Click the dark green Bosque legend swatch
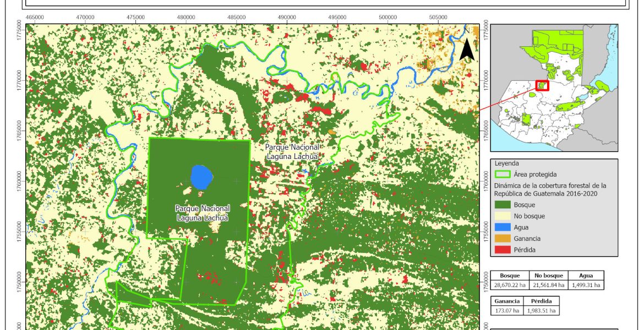644x330 pixels. coord(506,205)
